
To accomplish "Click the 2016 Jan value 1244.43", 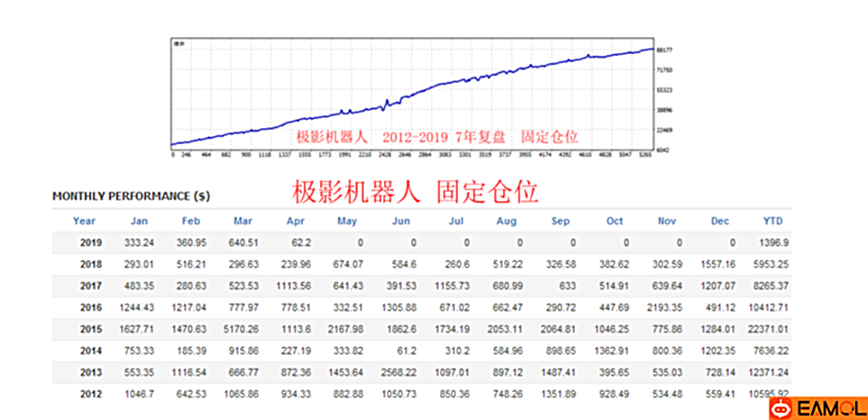I will click(137, 307).
